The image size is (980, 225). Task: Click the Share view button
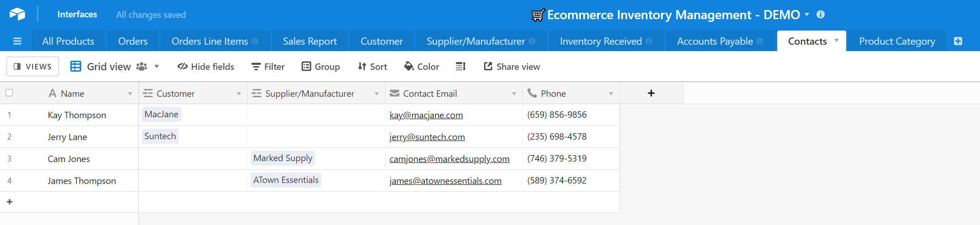512,67
